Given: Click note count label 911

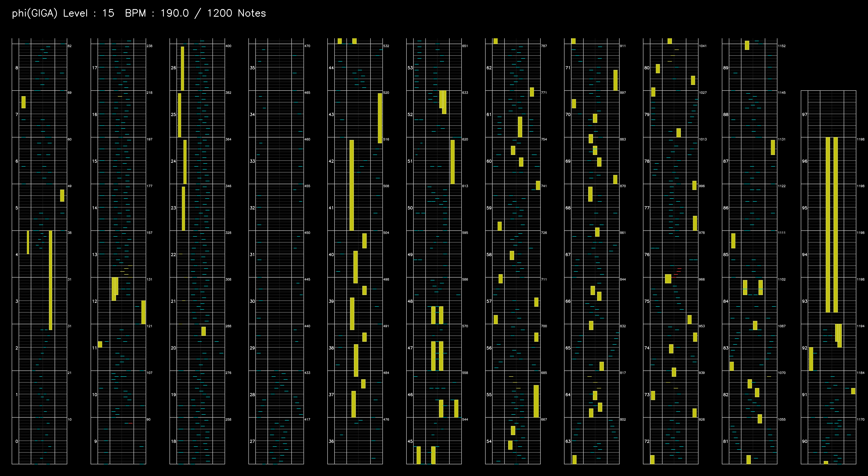Looking at the screenshot, I should 623,46.
